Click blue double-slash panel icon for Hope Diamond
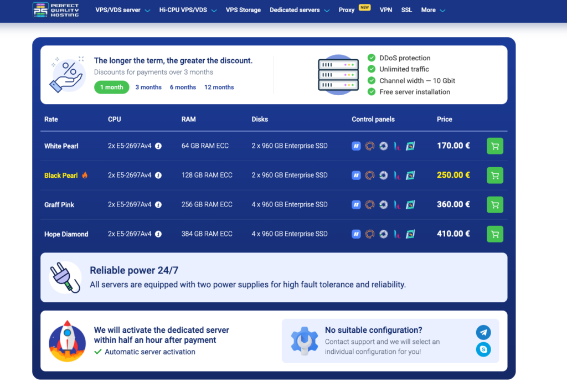567x392 pixels. tap(356, 234)
